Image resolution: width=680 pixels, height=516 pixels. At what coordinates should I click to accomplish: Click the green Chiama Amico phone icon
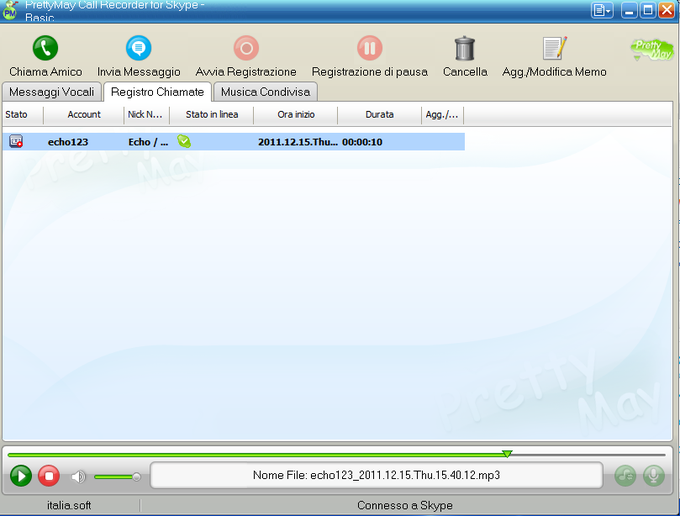pyautogui.click(x=46, y=48)
